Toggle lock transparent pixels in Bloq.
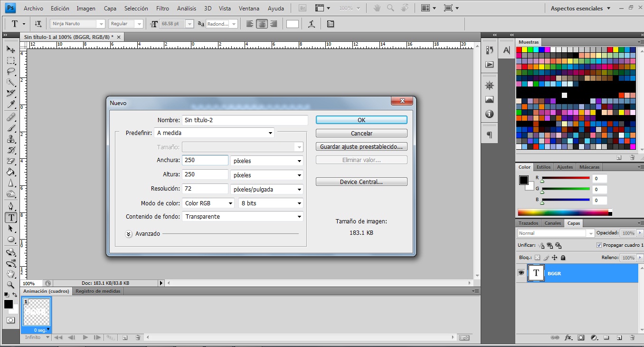 (x=538, y=258)
